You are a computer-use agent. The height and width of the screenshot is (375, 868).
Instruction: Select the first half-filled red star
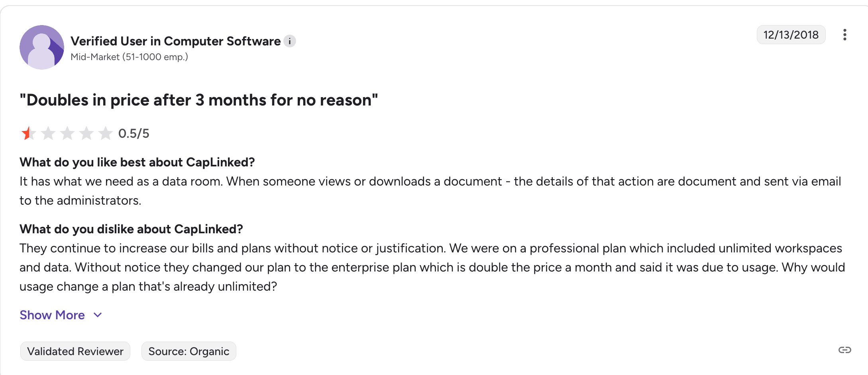point(28,133)
